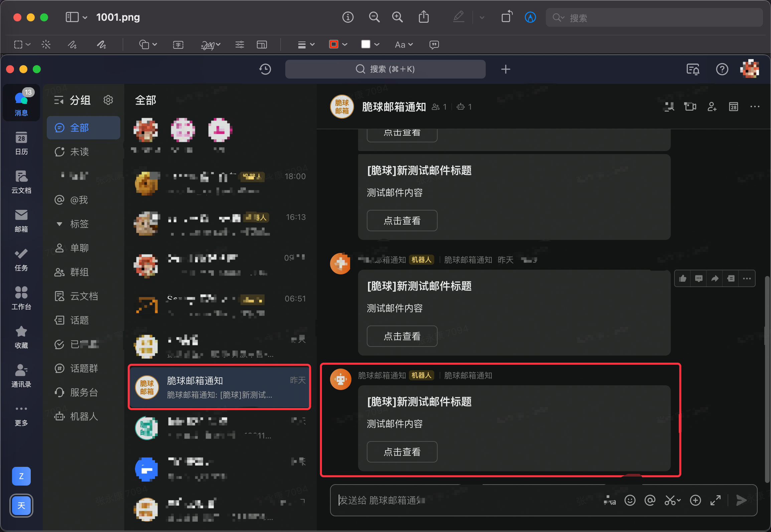Click the 搜索 (⌘+K) search bar

[x=385, y=69]
